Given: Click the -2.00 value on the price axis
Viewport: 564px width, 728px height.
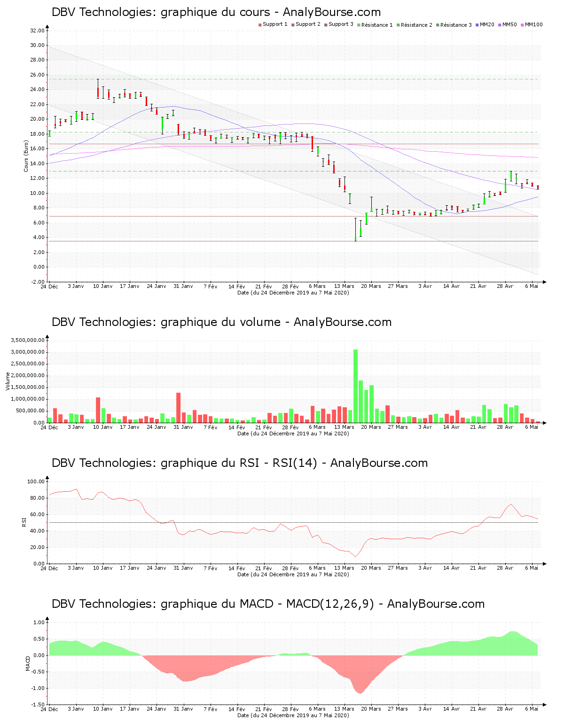Looking at the screenshot, I should tap(37, 282).
